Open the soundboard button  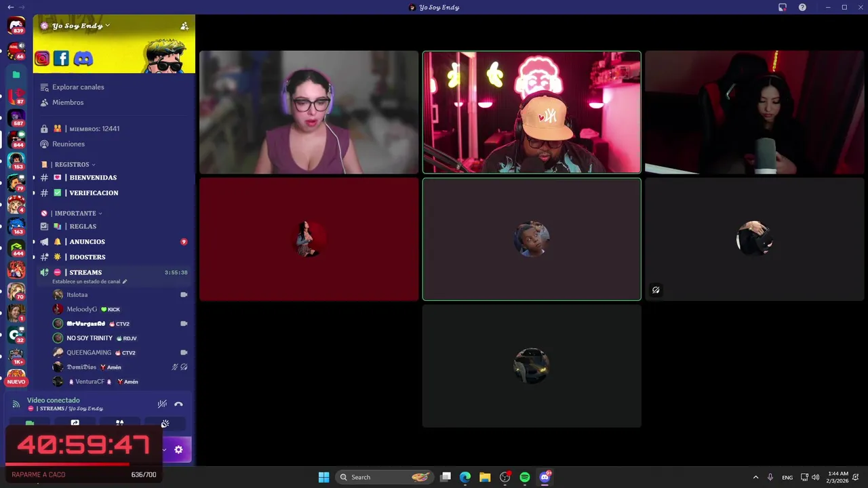(x=165, y=424)
